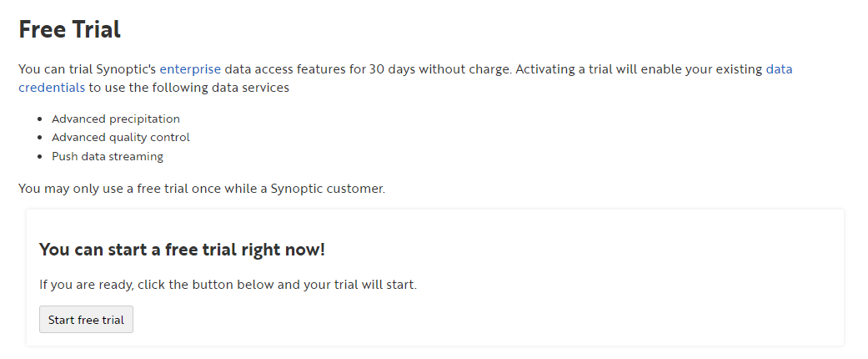
Task: Follow the data credentials link
Action: 52,87
